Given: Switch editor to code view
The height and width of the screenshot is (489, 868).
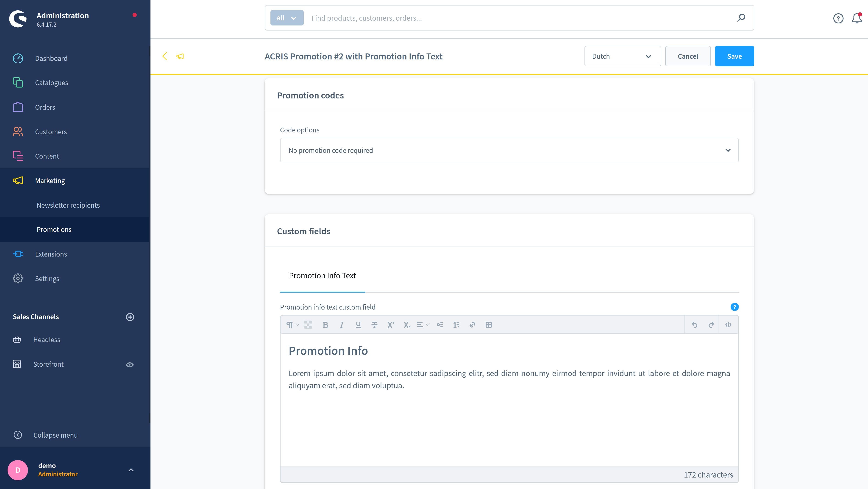Looking at the screenshot, I should [728, 325].
